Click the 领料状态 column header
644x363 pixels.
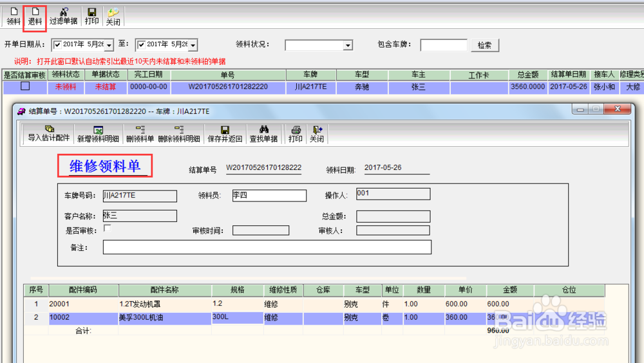pos(66,75)
